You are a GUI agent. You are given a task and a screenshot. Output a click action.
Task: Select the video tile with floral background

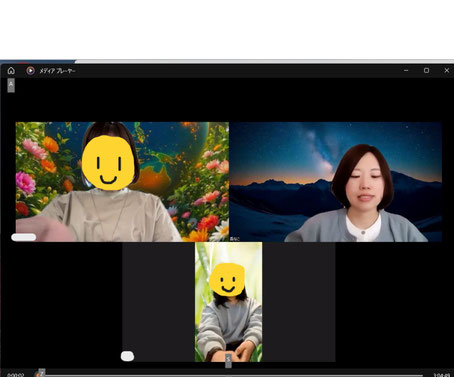(122, 182)
